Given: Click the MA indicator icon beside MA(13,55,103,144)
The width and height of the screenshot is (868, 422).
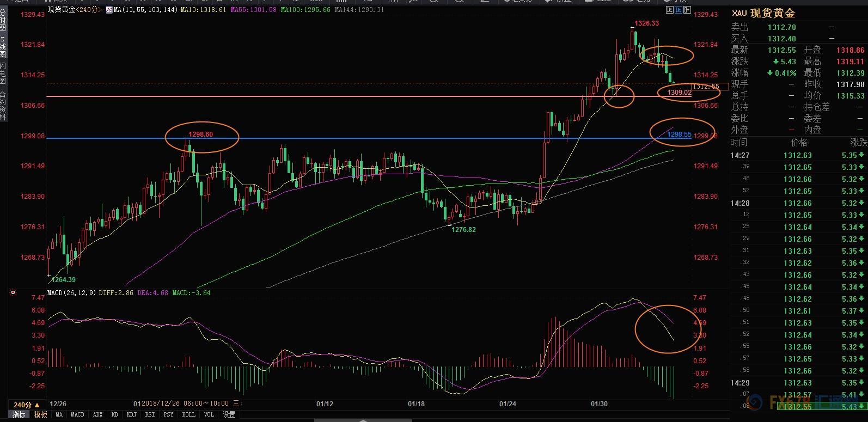Looking at the screenshot, I should 109,10.
